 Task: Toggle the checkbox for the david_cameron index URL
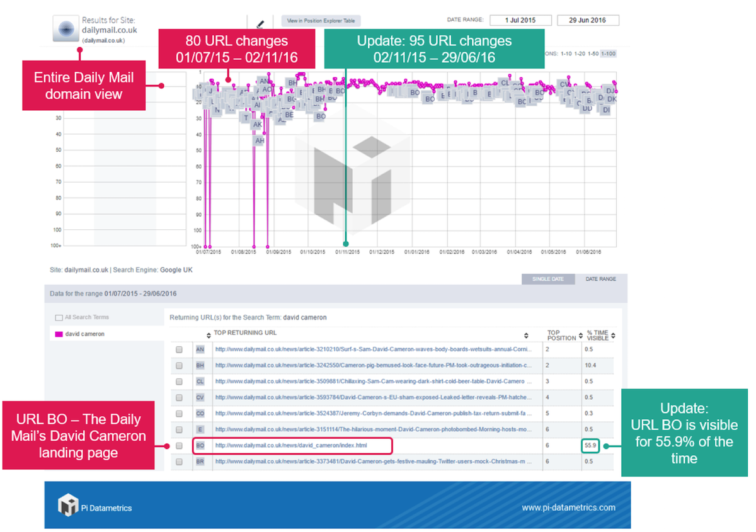pyautogui.click(x=179, y=446)
